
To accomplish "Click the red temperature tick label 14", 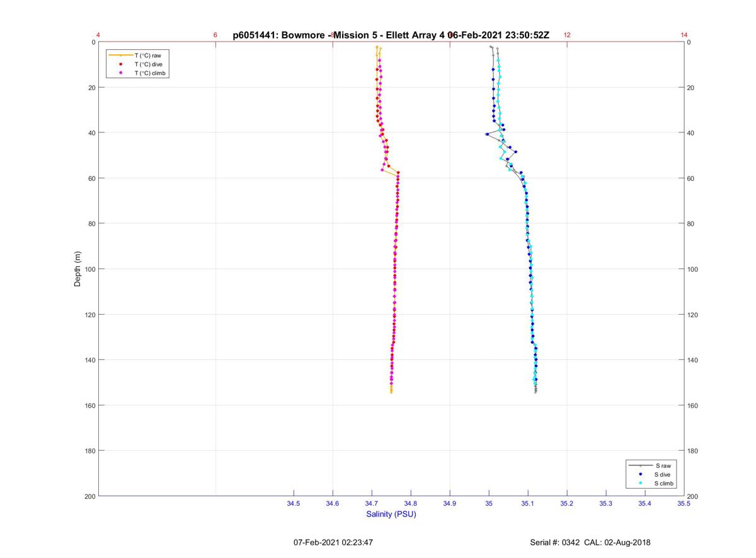I will click(x=684, y=35).
